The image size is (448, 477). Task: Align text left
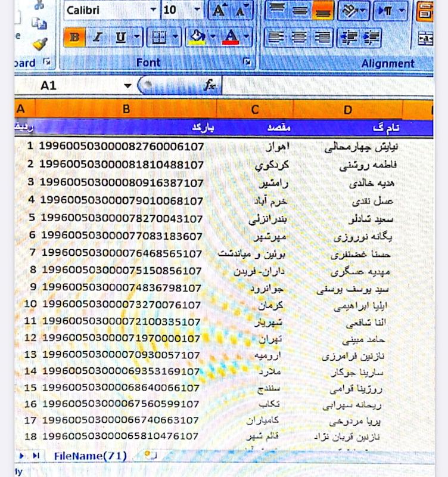(276, 38)
